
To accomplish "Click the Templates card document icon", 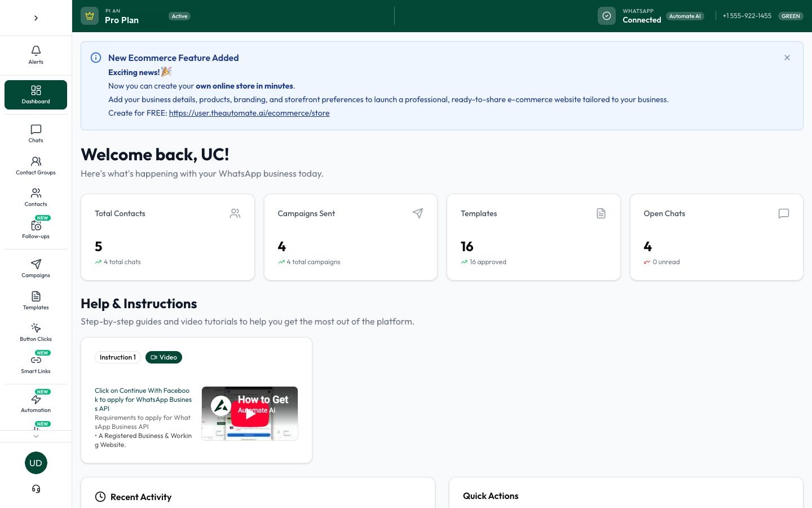I will 601,213.
